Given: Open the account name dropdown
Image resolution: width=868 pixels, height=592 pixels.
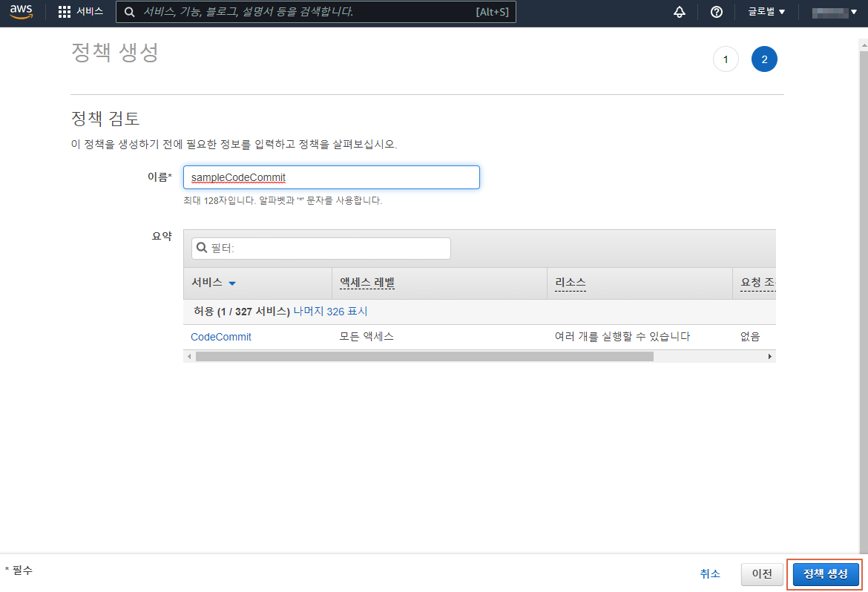Looking at the screenshot, I should [834, 12].
